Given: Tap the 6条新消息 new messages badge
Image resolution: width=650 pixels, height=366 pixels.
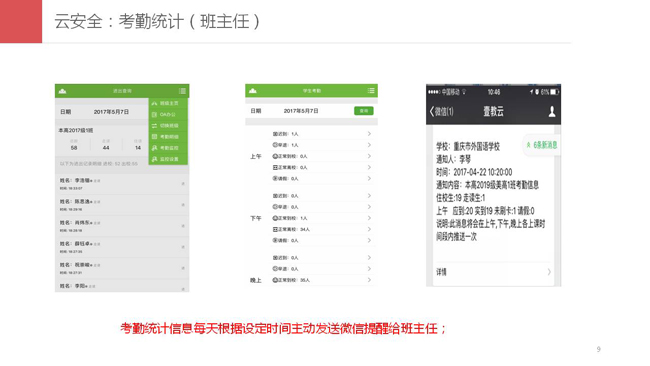Looking at the screenshot, I should pos(542,145).
